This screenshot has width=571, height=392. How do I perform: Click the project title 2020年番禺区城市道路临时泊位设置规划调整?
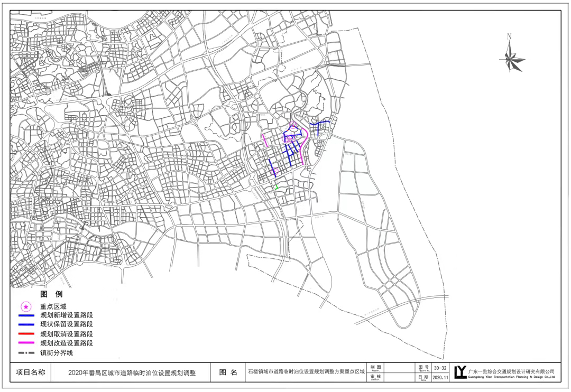[132, 372]
